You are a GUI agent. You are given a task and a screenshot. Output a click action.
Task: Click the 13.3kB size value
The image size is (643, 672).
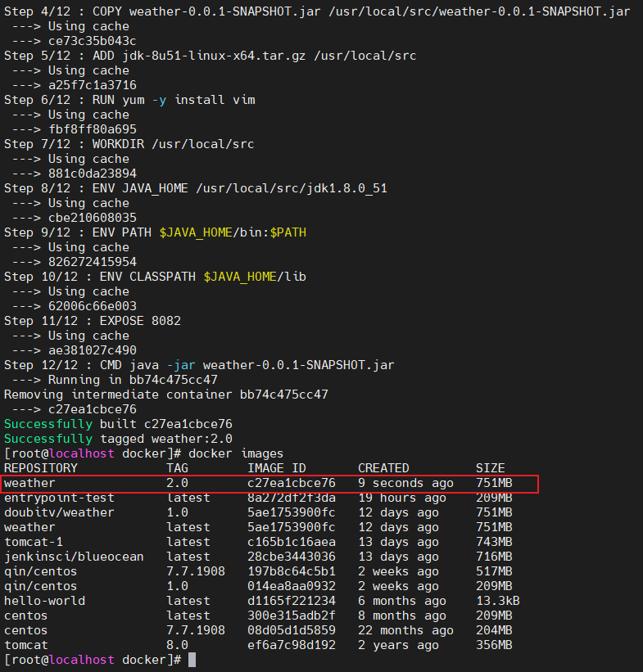497,601
